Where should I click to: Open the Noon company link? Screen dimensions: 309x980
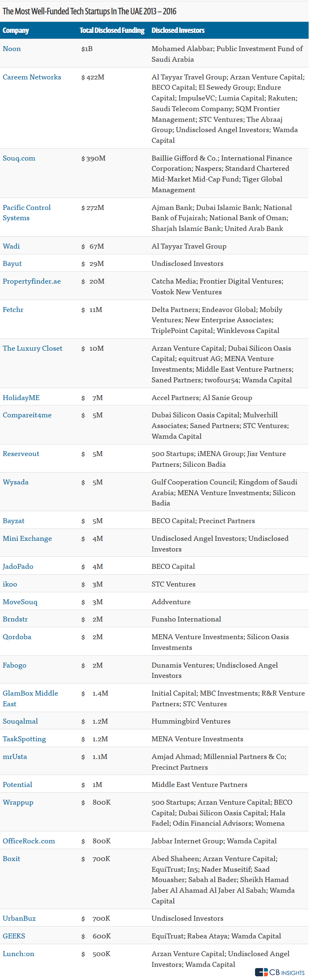tap(12, 49)
